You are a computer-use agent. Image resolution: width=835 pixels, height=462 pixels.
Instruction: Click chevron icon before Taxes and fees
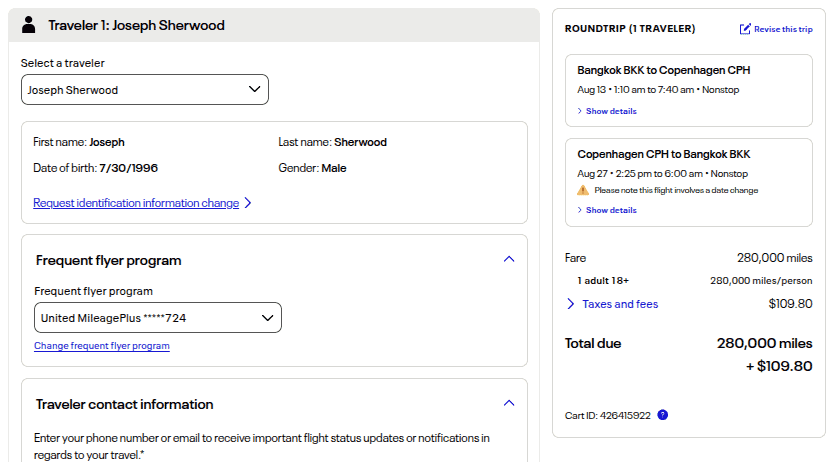[x=570, y=304]
